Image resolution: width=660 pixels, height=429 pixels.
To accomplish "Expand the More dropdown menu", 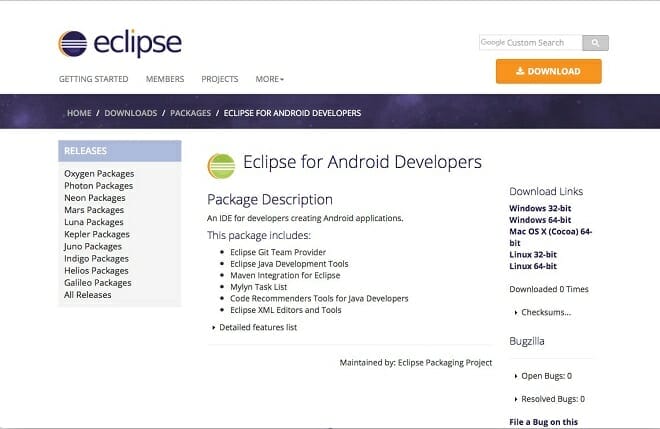I will [270, 79].
